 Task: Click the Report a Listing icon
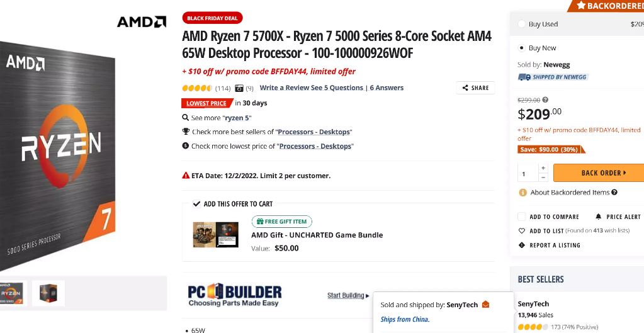522,245
